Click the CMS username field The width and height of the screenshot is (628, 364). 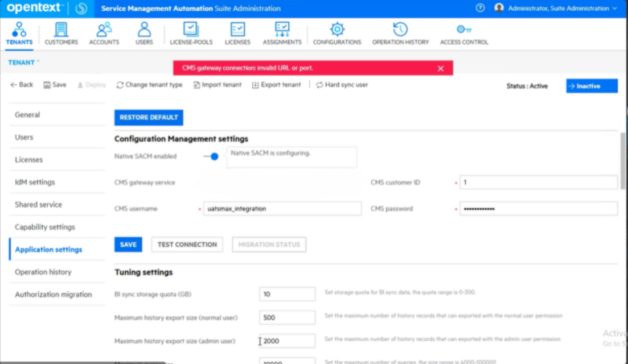point(282,208)
